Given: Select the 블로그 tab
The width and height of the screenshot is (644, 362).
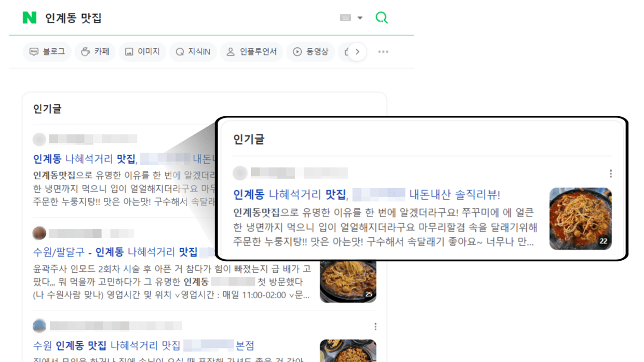Looking at the screenshot, I should tap(47, 52).
